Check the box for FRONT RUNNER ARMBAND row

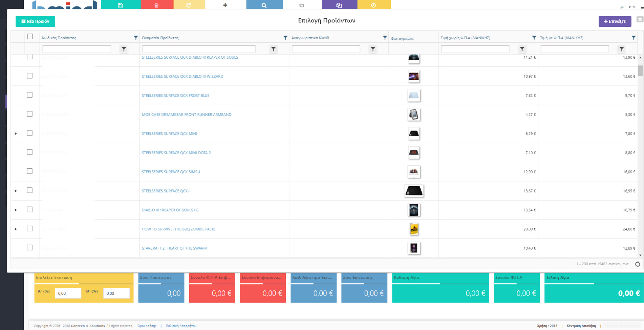click(30, 114)
